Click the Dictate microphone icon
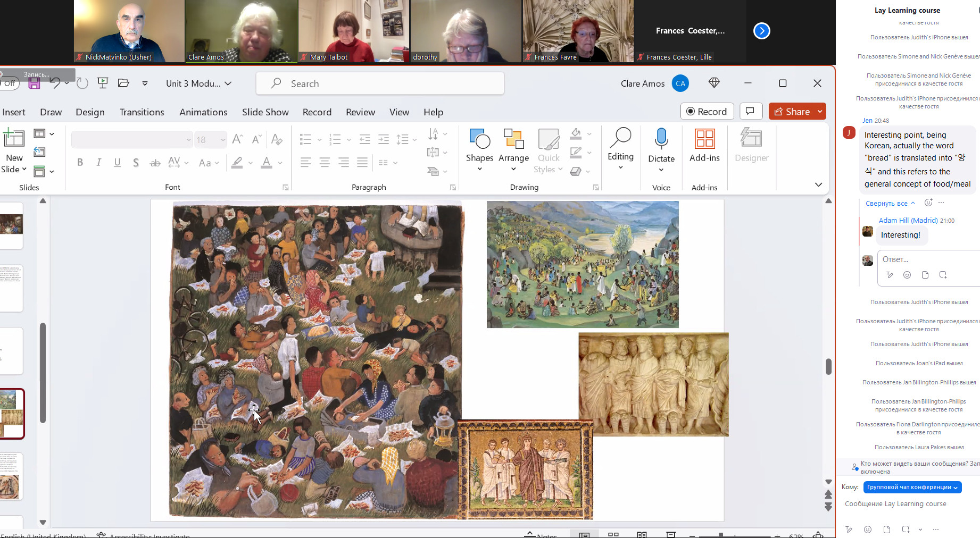980x538 pixels. pos(661,138)
